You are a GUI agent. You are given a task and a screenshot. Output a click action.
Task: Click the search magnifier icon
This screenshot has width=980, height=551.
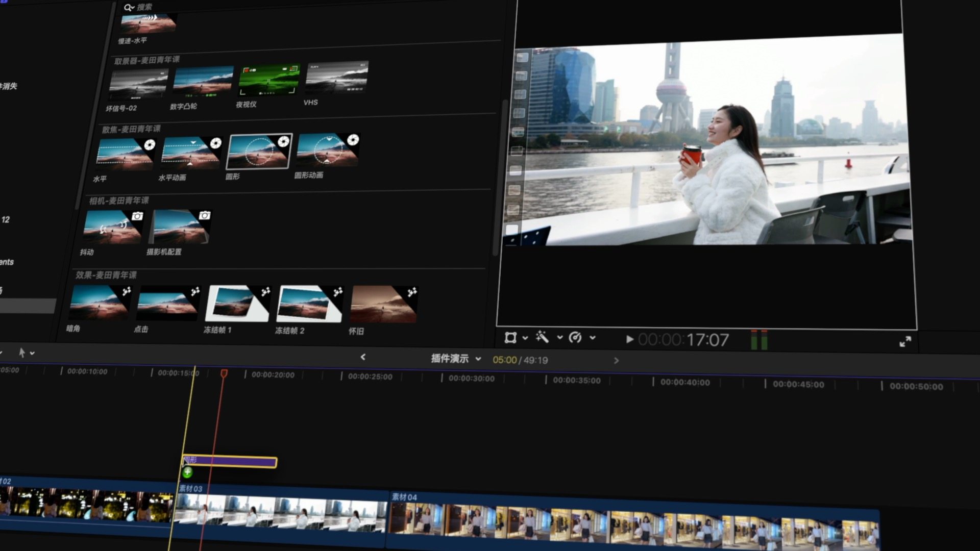128,7
